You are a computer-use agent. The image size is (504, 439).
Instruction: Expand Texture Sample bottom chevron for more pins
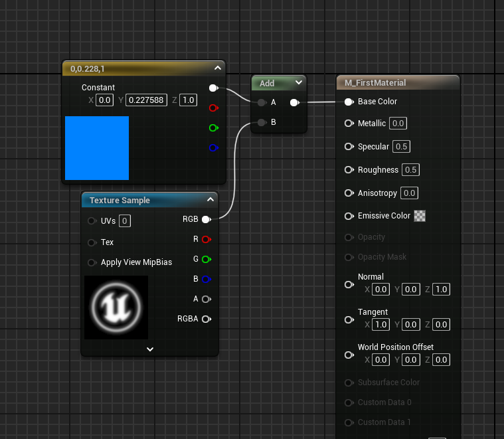pos(150,349)
